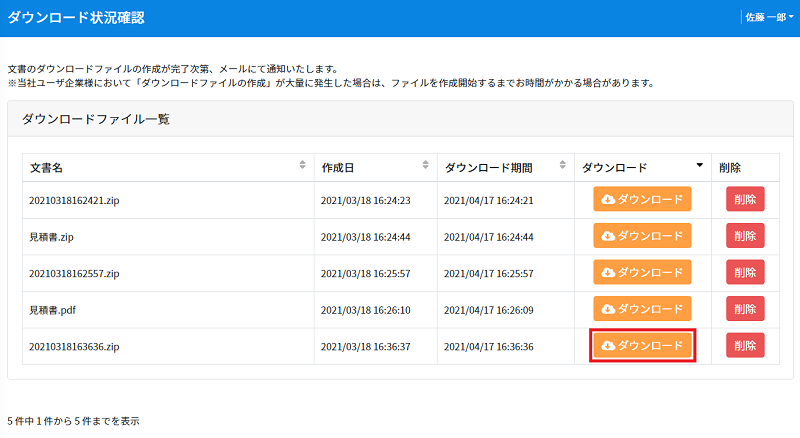
Task: Download the file 見積書.pdf
Action: [642, 309]
